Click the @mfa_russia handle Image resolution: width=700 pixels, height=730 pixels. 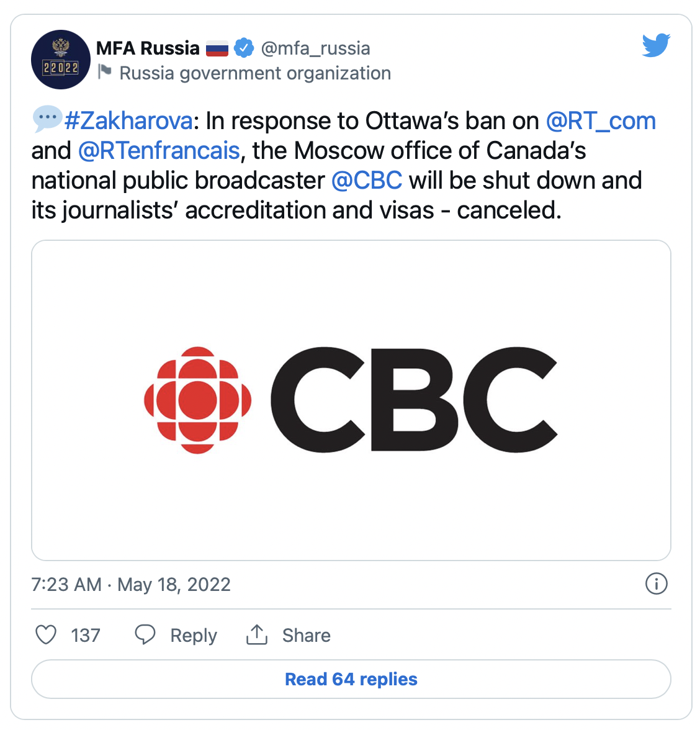point(315,48)
